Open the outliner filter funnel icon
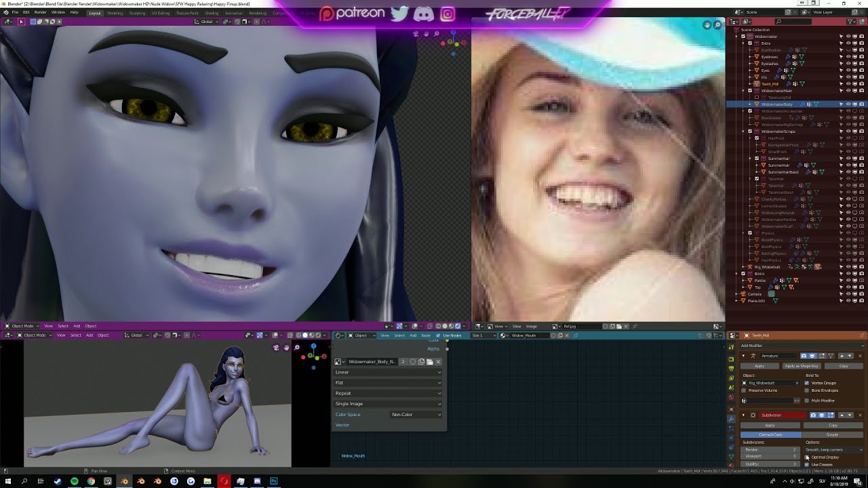 click(x=852, y=22)
